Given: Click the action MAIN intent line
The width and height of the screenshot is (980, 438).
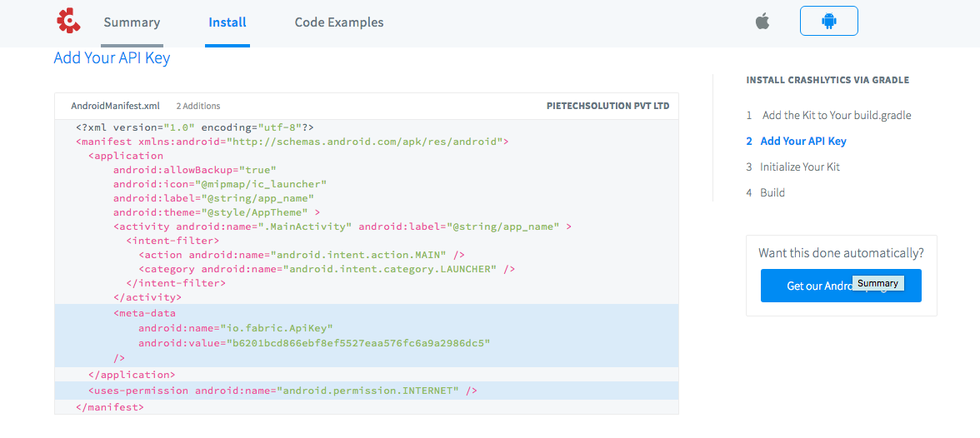Looking at the screenshot, I should click(302, 255).
